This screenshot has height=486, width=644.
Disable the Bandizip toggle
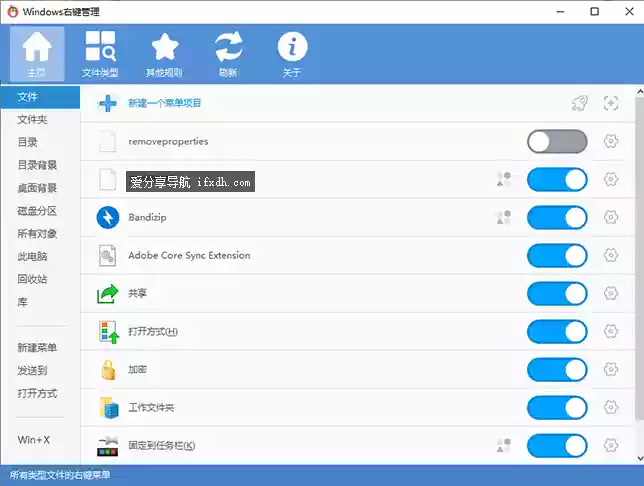coord(557,217)
